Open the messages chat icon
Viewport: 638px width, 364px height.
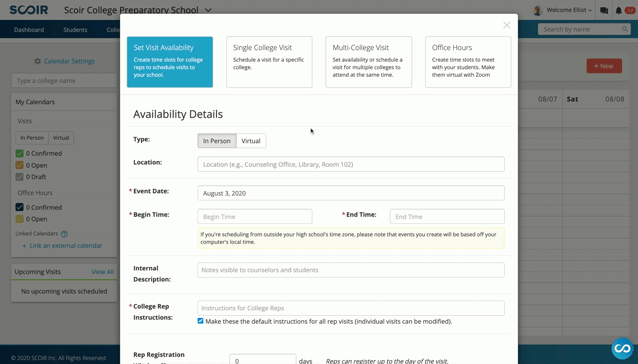coord(604,11)
